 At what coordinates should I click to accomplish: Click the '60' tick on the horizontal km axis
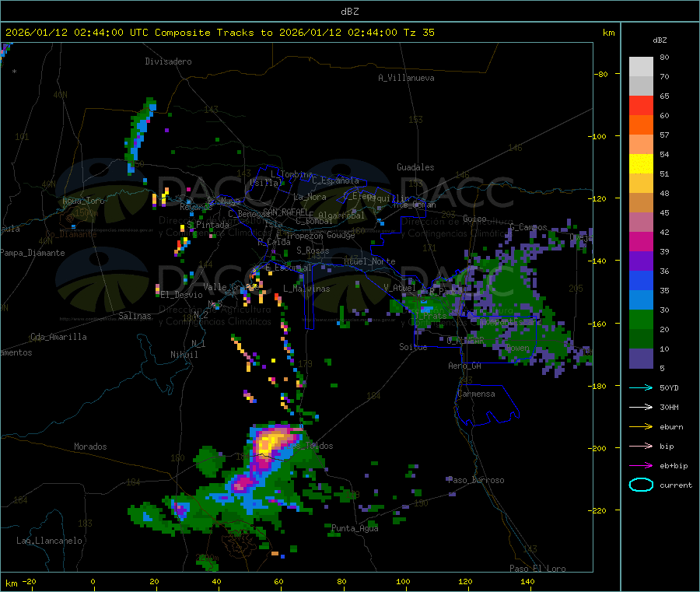[278, 581]
